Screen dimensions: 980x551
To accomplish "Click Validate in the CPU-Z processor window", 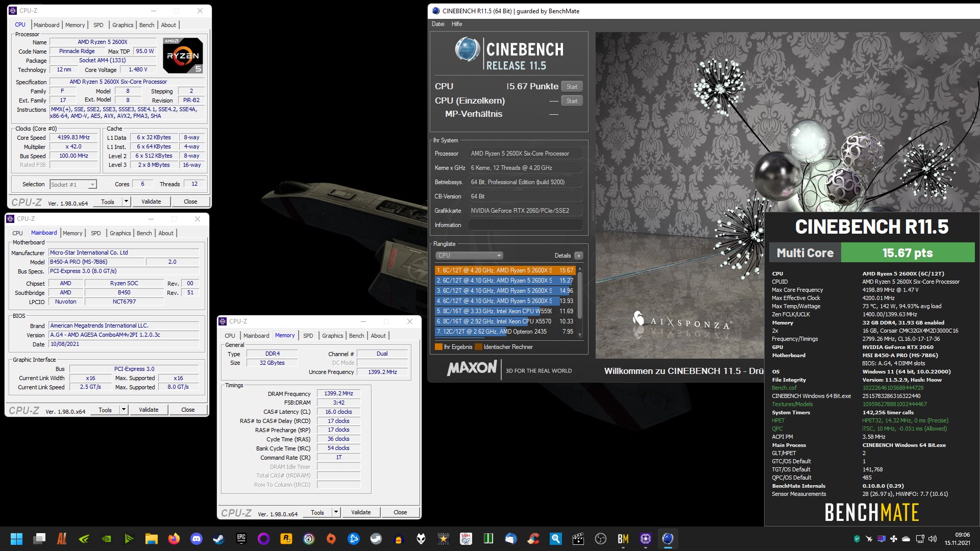I will (x=151, y=202).
